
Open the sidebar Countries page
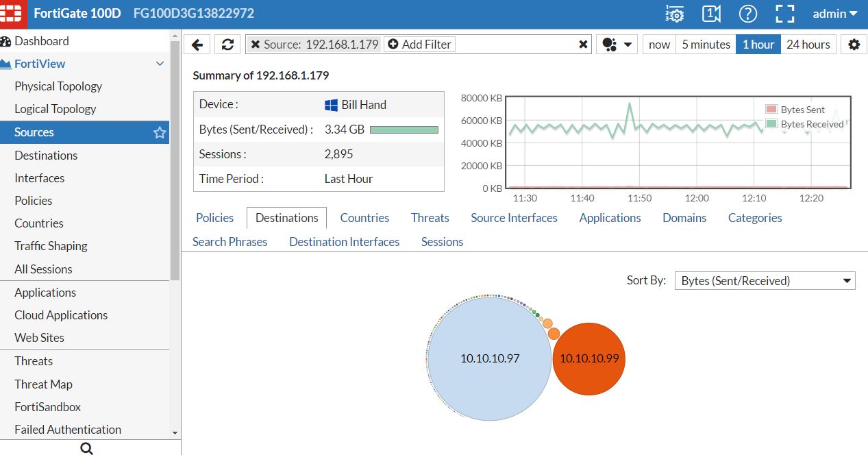(39, 223)
